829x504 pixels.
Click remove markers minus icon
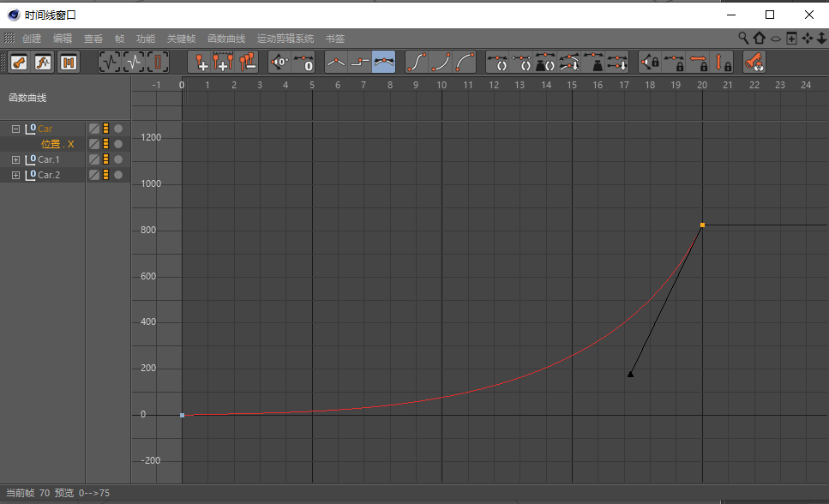(248, 63)
